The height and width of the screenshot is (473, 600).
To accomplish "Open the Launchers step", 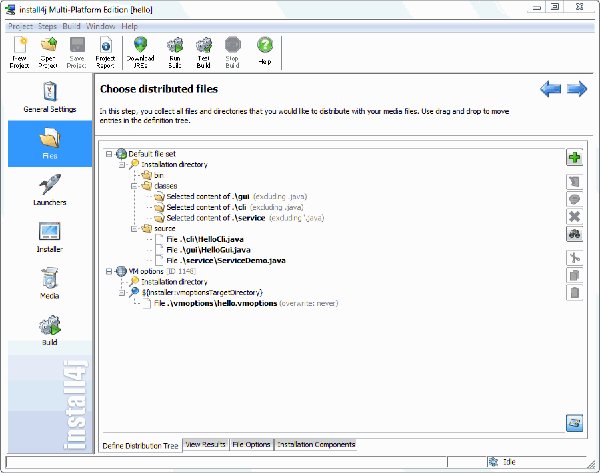I will 50,190.
